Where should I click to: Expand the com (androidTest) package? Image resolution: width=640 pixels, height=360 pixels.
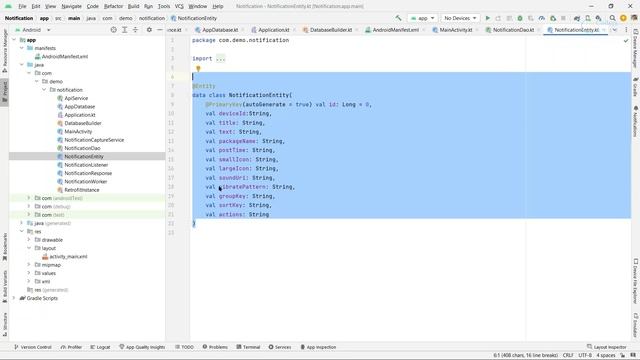point(29,198)
